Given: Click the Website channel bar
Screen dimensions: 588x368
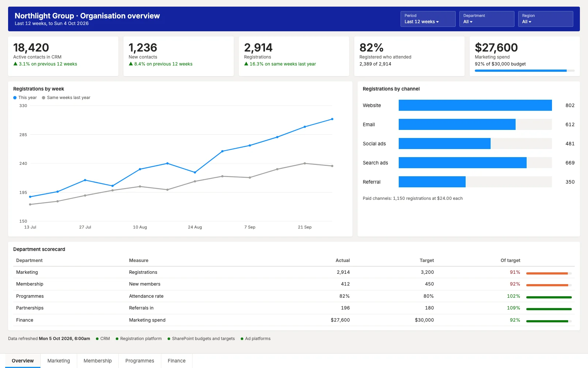Looking at the screenshot, I should point(475,105).
